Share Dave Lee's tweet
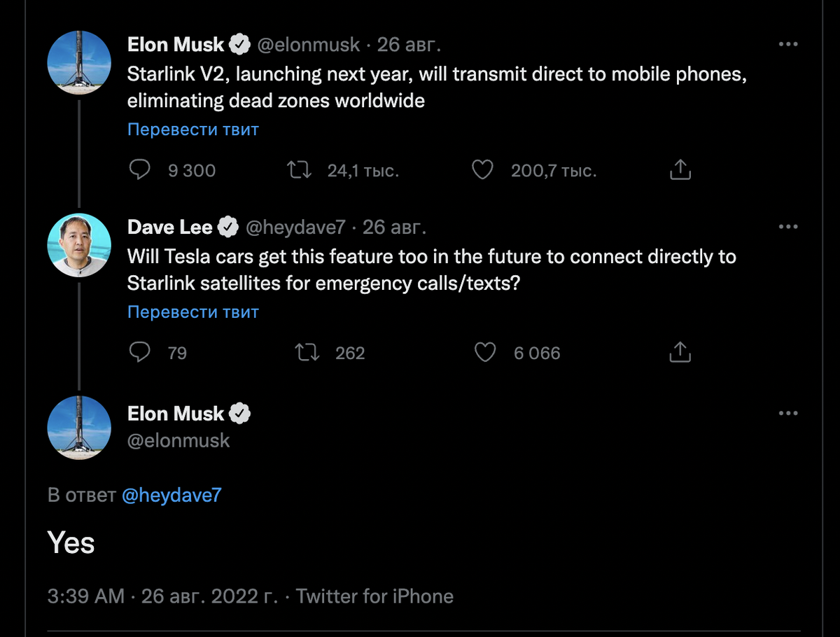Image resolution: width=840 pixels, height=637 pixels. coord(680,352)
